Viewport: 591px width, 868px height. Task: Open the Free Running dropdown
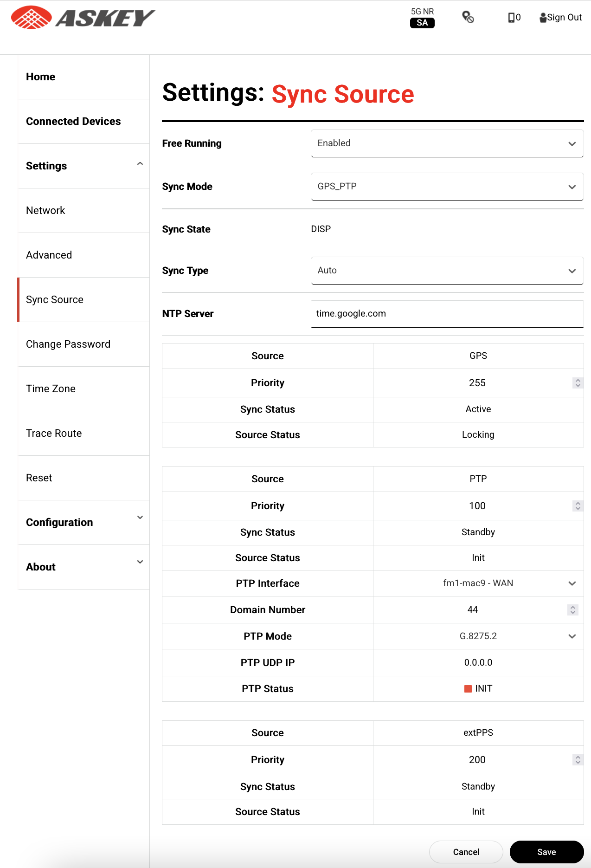[447, 143]
